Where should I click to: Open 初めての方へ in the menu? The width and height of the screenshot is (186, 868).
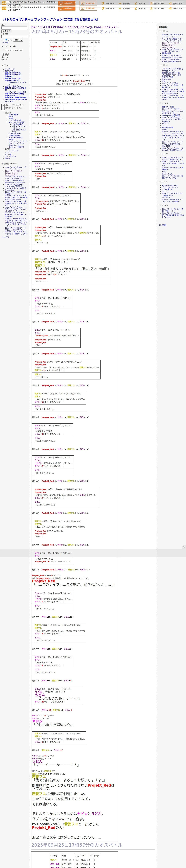pyautogui.click(x=10, y=71)
